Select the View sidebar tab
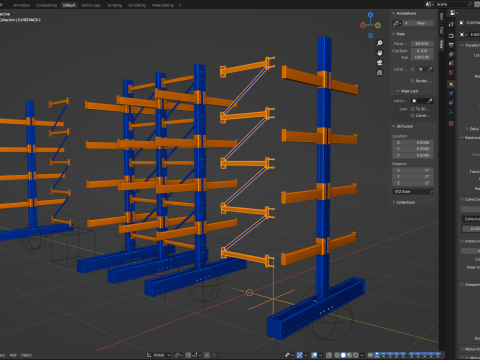 441,44
